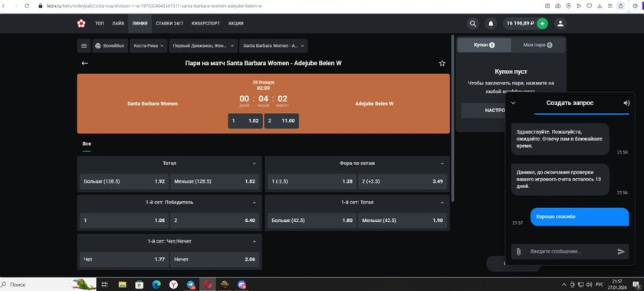Open АКЦИИ menu item
The height and width of the screenshot is (291, 644).
tap(236, 24)
